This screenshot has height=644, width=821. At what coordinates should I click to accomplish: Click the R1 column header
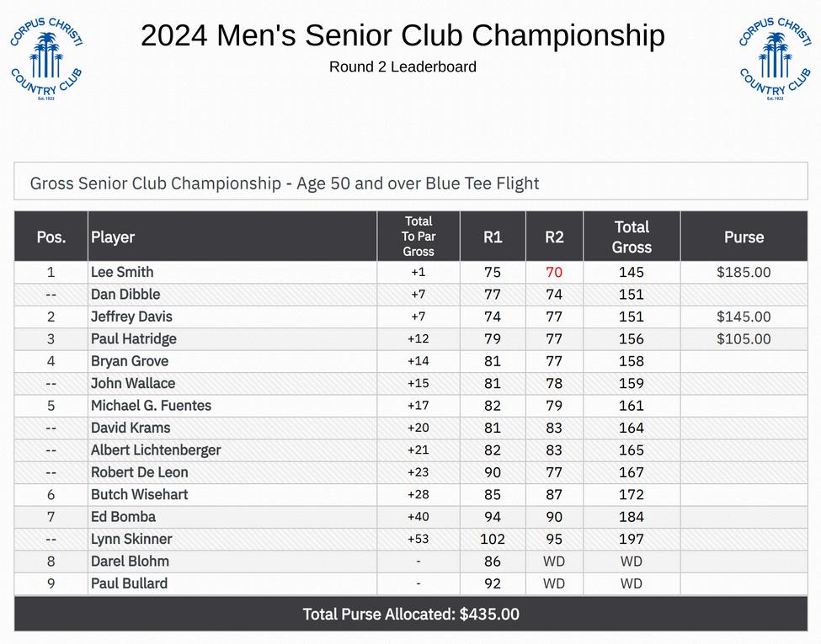click(x=493, y=237)
